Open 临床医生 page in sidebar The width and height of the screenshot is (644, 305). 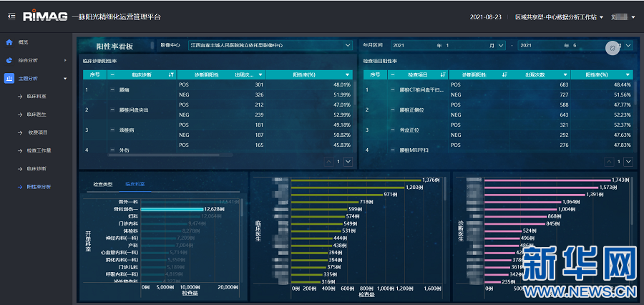point(36,114)
